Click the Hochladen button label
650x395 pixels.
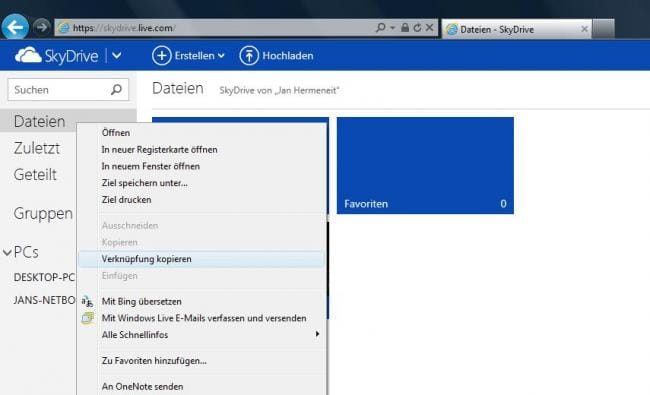coord(288,56)
